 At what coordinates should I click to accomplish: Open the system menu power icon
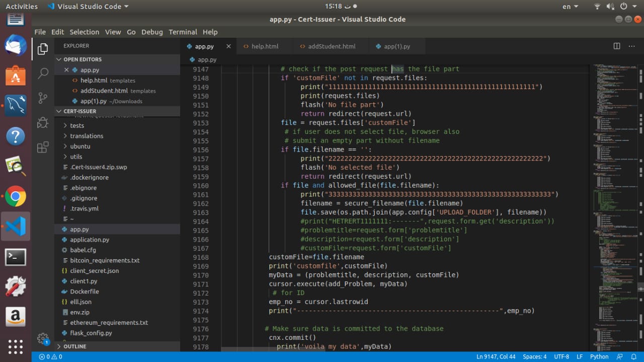623,7
